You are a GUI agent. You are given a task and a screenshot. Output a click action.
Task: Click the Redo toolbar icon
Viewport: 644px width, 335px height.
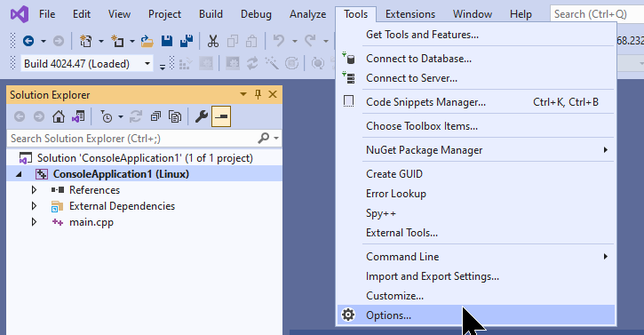(311, 41)
